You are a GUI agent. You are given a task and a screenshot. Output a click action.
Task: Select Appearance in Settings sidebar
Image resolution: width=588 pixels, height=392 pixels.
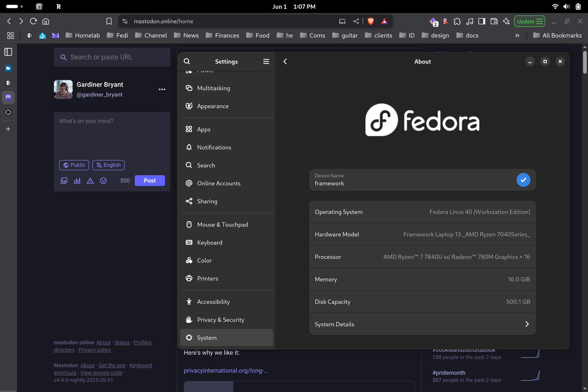click(x=226, y=106)
